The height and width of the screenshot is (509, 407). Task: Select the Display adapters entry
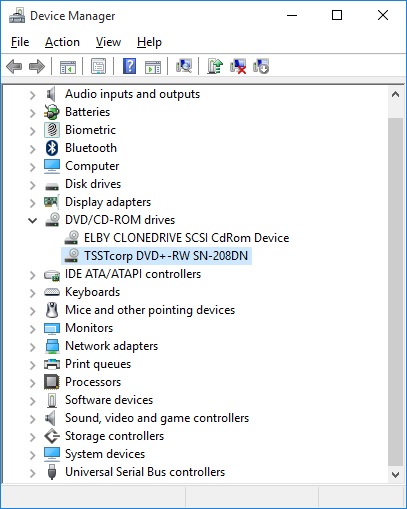(108, 202)
